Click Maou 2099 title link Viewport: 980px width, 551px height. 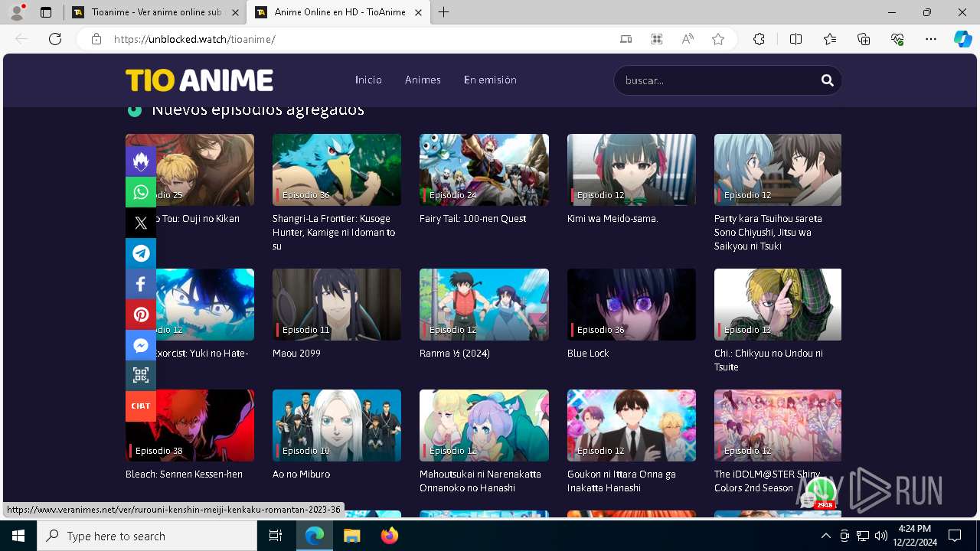click(296, 354)
